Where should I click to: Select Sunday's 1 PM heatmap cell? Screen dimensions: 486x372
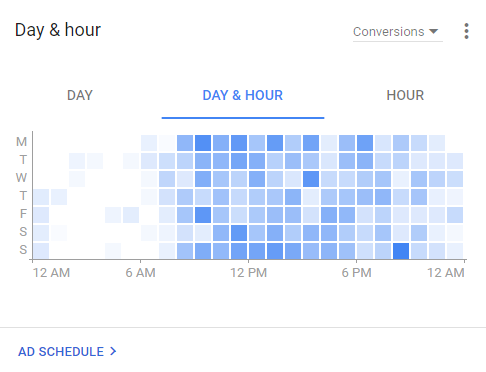tap(275, 251)
